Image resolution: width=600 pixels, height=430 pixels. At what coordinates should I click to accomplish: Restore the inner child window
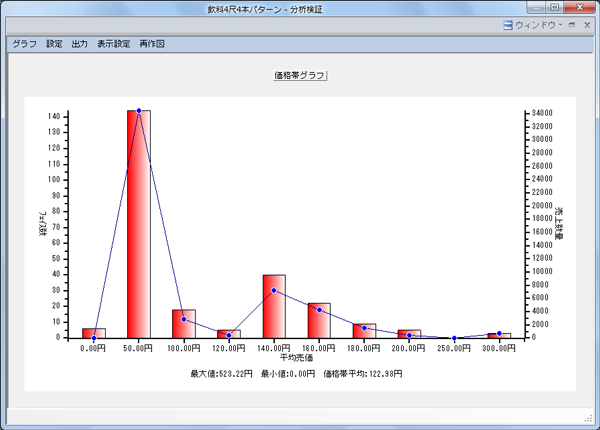coord(571,25)
